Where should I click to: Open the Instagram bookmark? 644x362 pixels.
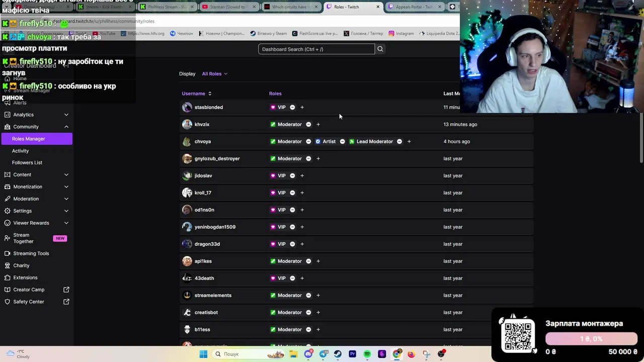pyautogui.click(x=401, y=34)
